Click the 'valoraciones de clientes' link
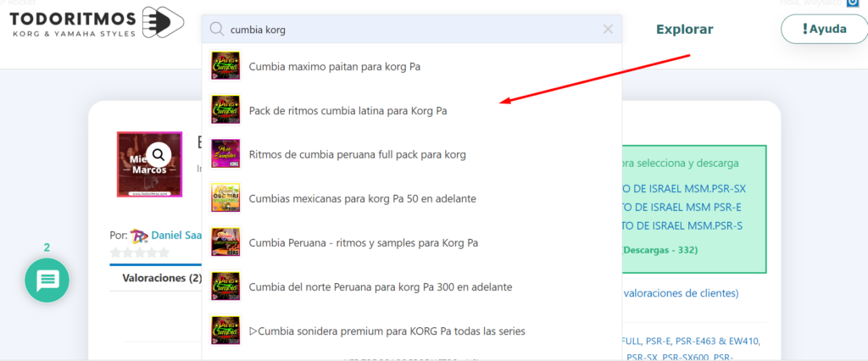 click(x=681, y=293)
